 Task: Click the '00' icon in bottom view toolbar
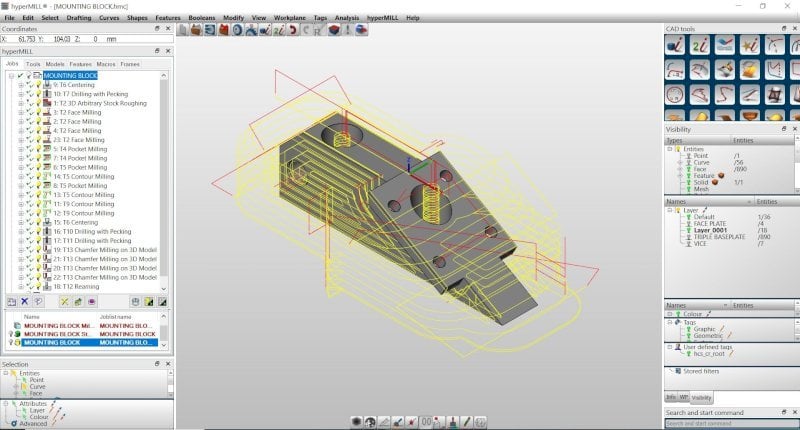(x=427, y=422)
